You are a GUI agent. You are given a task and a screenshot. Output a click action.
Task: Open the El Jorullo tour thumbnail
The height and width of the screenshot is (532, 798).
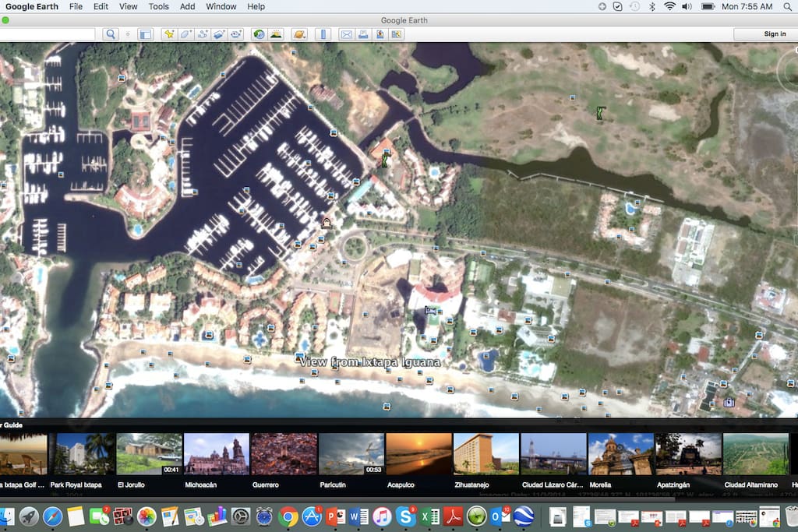[x=149, y=453]
